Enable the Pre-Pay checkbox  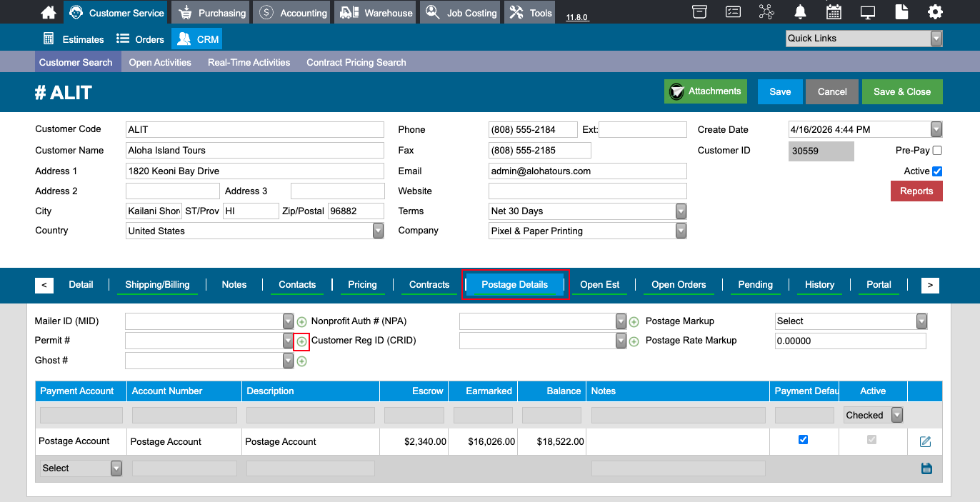click(x=937, y=151)
